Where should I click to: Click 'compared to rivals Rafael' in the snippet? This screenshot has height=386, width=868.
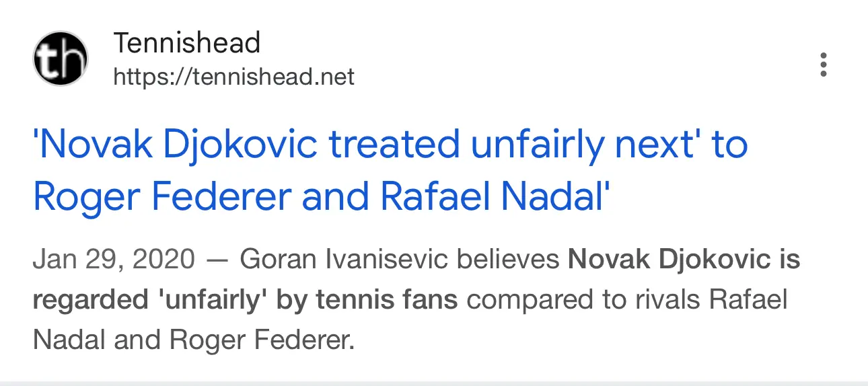pyautogui.click(x=626, y=300)
